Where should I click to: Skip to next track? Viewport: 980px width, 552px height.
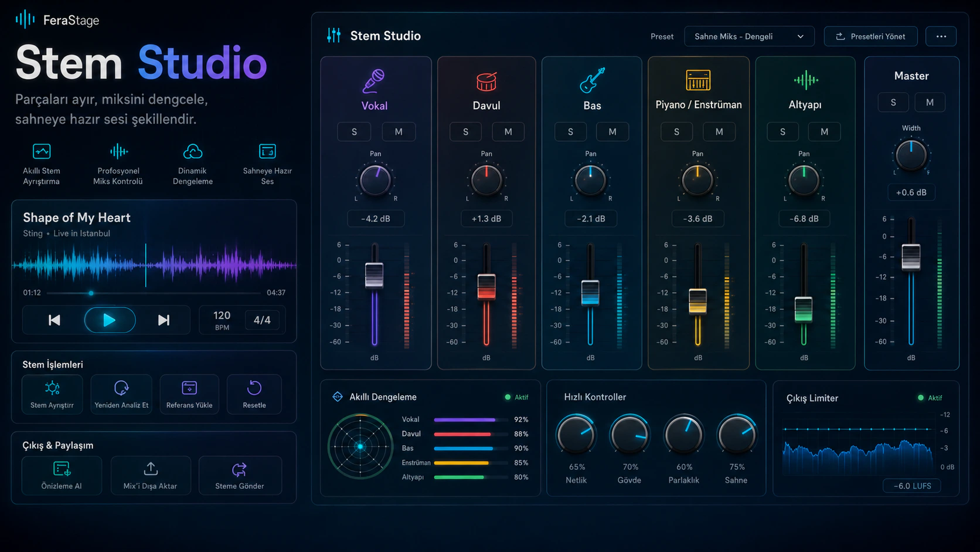pos(164,320)
